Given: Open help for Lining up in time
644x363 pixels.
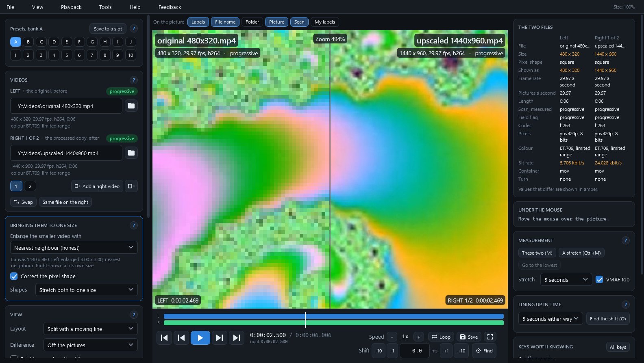Looking at the screenshot, I should click(626, 305).
